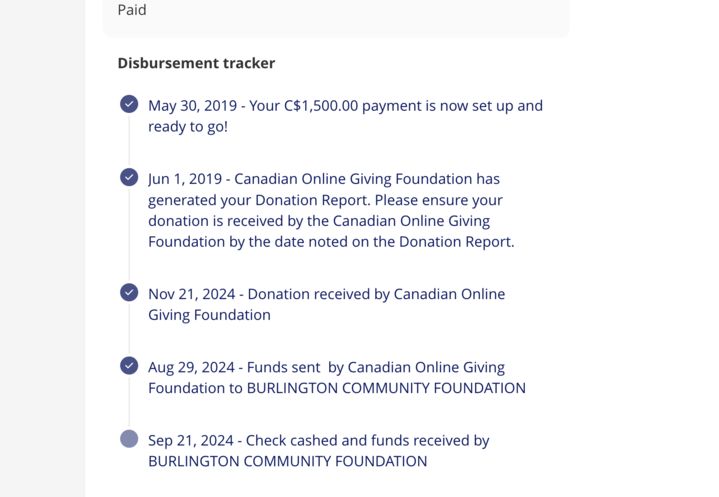Click BURLINGTON COMMUNITY FOUNDATION in check cashed entry
The image size is (719, 497).
(288, 461)
